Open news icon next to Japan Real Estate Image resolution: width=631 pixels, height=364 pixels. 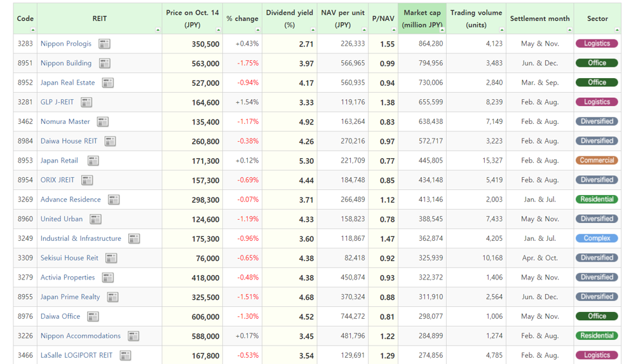(108, 83)
